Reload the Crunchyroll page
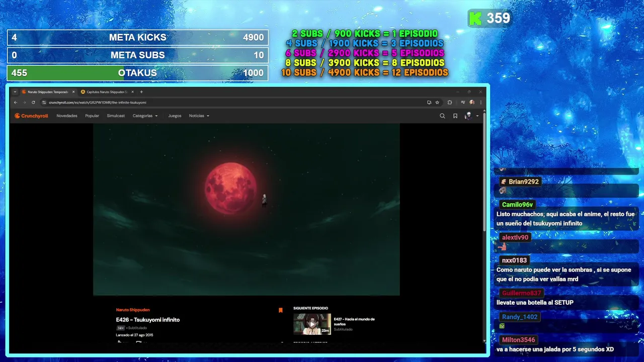This screenshot has width=644, height=362. (33, 102)
